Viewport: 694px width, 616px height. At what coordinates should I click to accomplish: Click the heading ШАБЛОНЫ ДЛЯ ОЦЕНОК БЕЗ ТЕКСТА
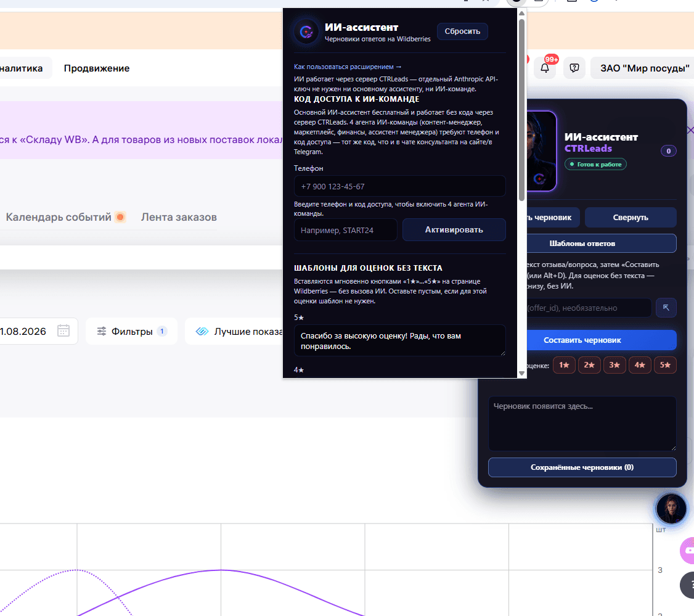[368, 268]
